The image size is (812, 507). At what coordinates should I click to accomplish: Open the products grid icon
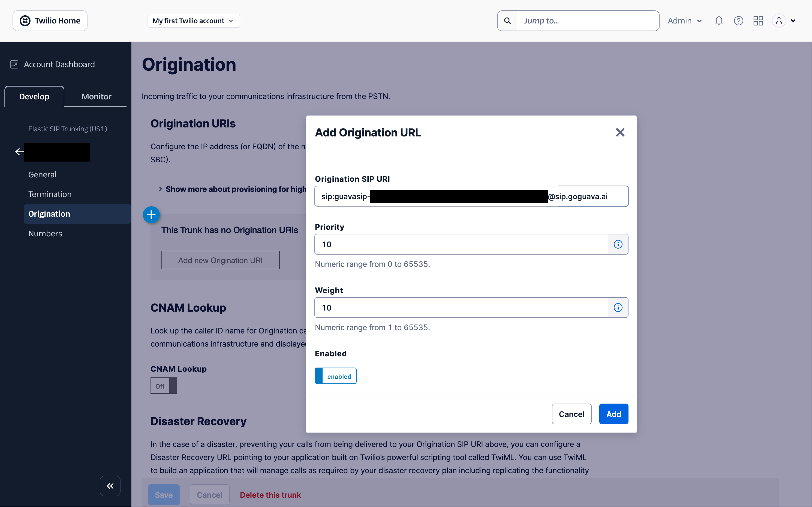point(758,21)
